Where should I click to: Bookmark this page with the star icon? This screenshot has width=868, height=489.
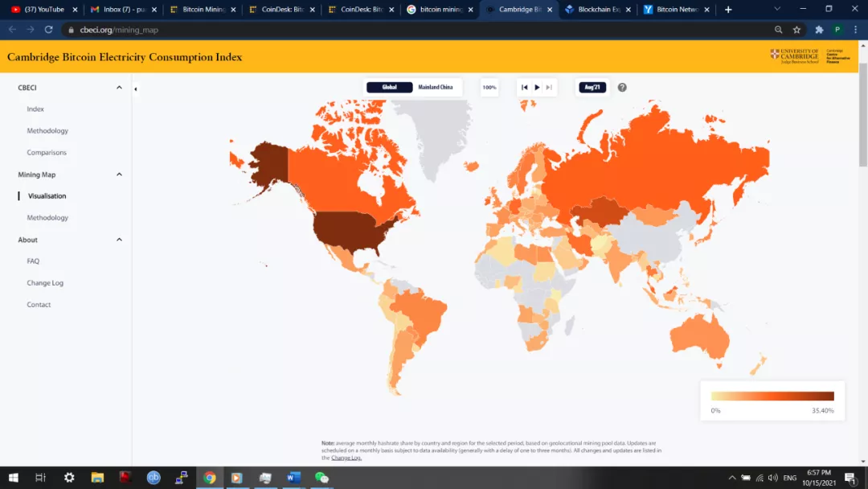click(796, 30)
